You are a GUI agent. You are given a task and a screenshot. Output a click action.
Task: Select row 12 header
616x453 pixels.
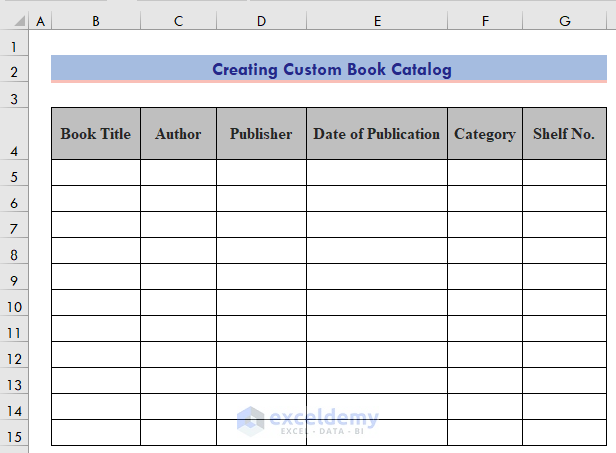(x=14, y=355)
